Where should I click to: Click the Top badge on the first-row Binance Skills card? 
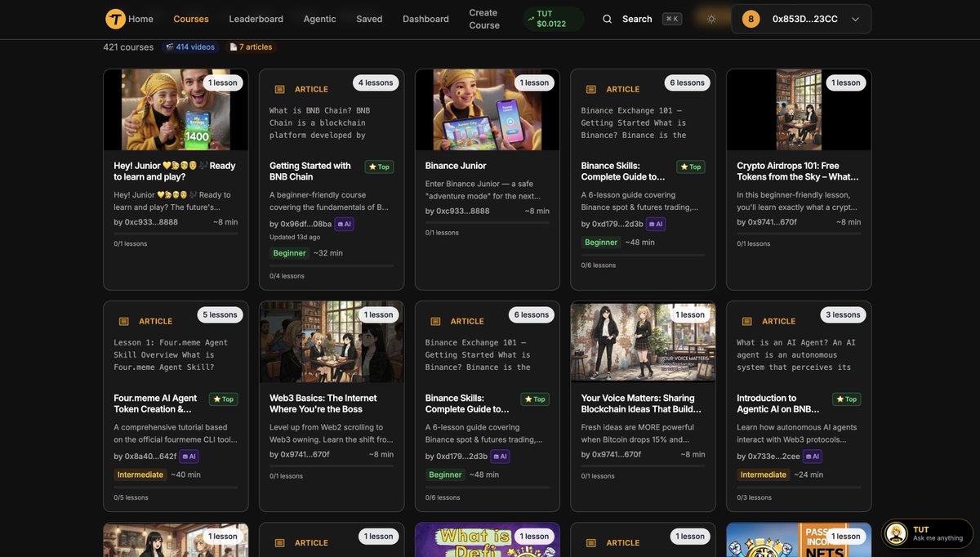pyautogui.click(x=691, y=167)
